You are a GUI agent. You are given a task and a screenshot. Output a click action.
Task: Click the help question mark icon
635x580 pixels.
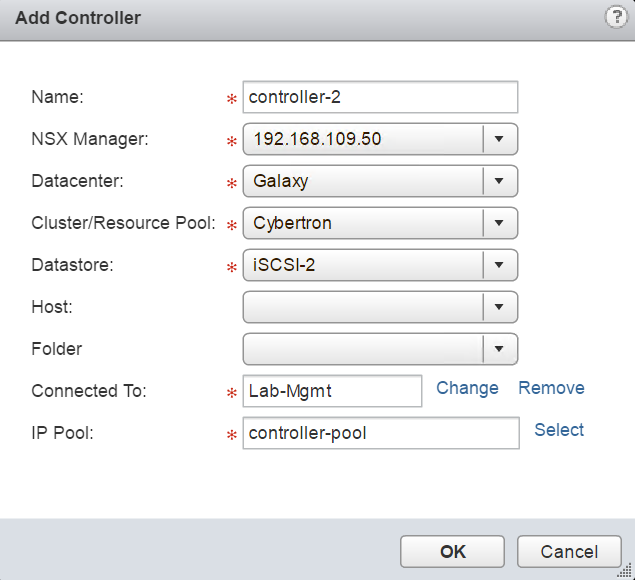616,17
